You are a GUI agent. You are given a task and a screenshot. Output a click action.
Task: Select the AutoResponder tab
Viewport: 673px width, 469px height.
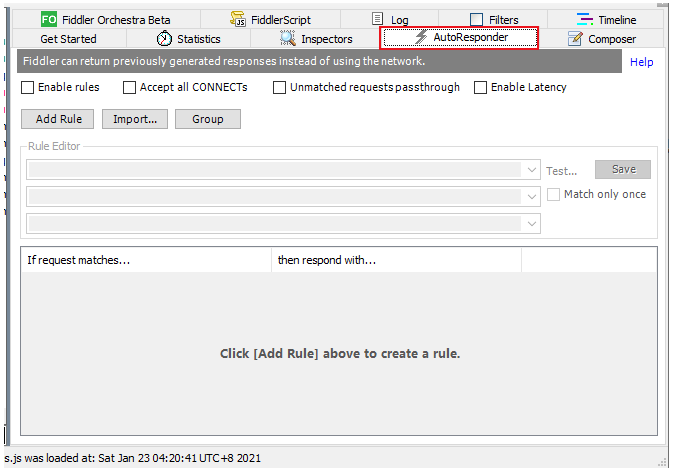(460, 37)
